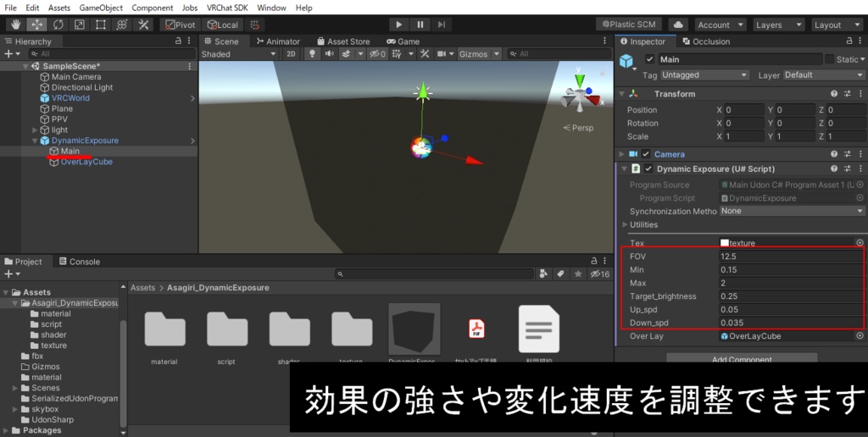Switch to the Occlusion tab
This screenshot has height=437, width=868.
point(706,41)
